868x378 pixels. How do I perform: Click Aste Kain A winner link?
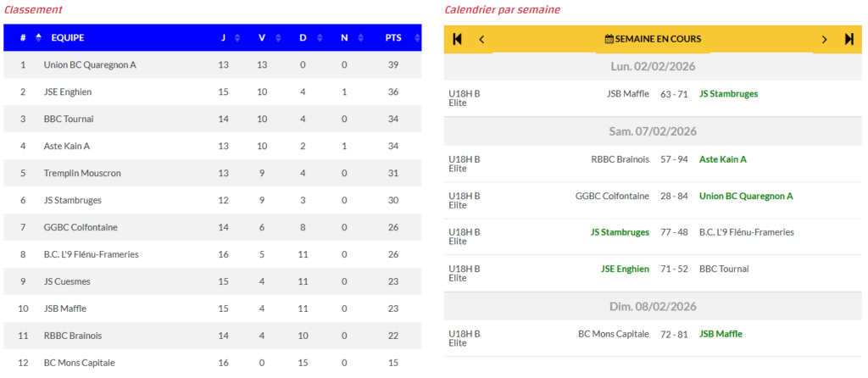(x=722, y=159)
